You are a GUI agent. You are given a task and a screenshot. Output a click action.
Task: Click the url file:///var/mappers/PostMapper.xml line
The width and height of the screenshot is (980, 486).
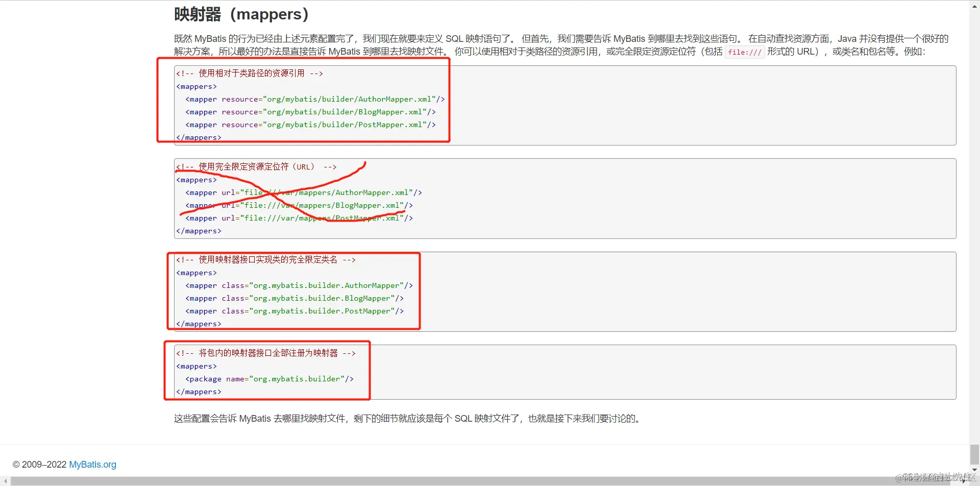pyautogui.click(x=299, y=218)
